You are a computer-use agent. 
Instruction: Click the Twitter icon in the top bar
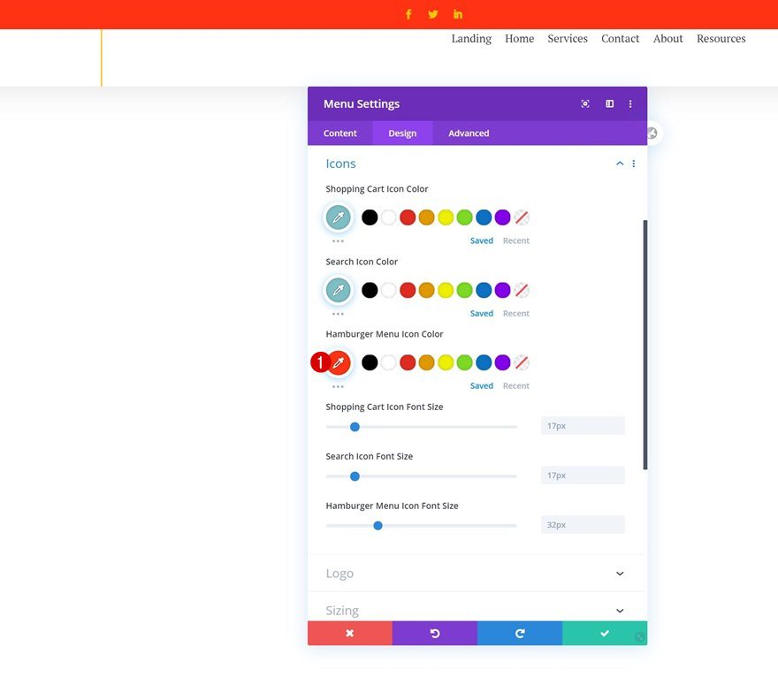pos(433,14)
